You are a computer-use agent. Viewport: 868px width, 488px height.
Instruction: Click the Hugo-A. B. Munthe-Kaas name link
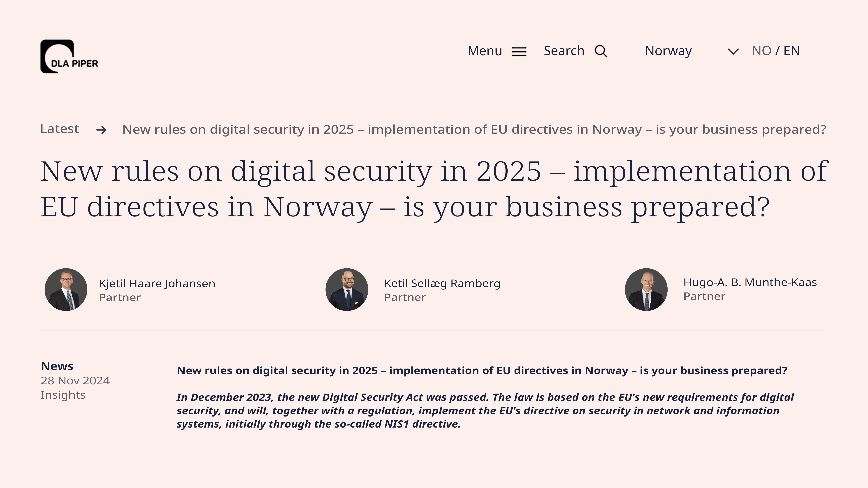point(750,282)
